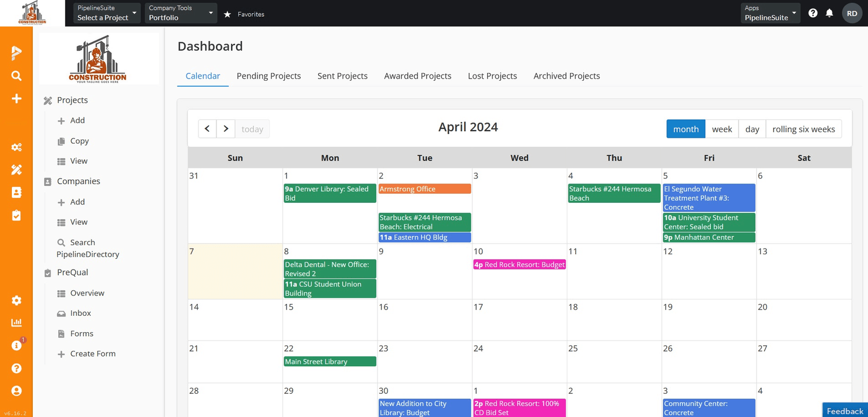Click the user profile icon in sidebar

coord(16,390)
